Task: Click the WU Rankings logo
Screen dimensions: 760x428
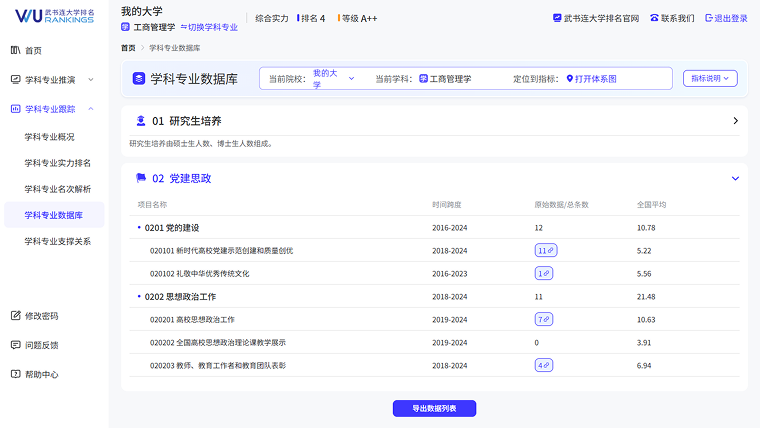Action: pyautogui.click(x=54, y=16)
